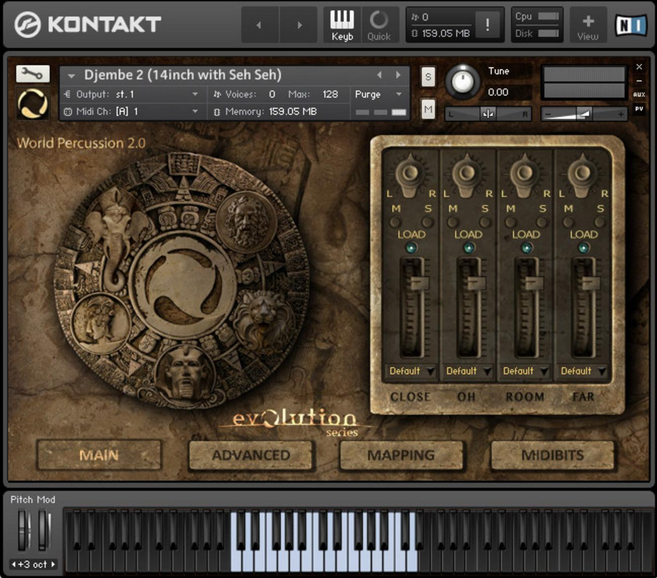Toggle the AUX sends view
This screenshot has width=657, height=578.
(639, 95)
